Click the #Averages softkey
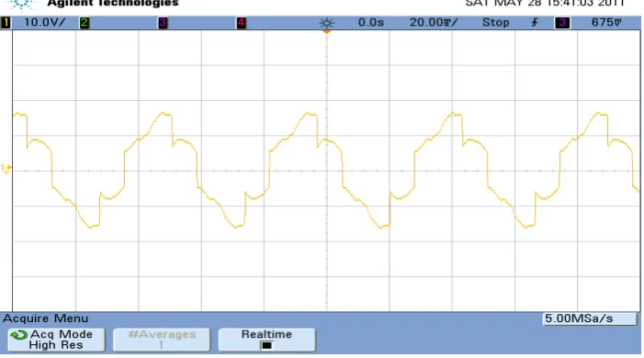This screenshot has height=358, width=644. tap(162, 340)
